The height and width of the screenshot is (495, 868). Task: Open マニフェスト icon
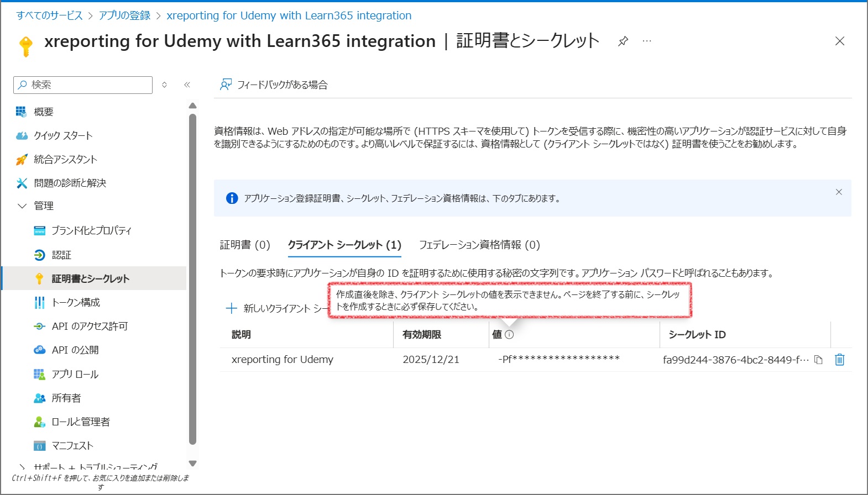pyautogui.click(x=39, y=445)
